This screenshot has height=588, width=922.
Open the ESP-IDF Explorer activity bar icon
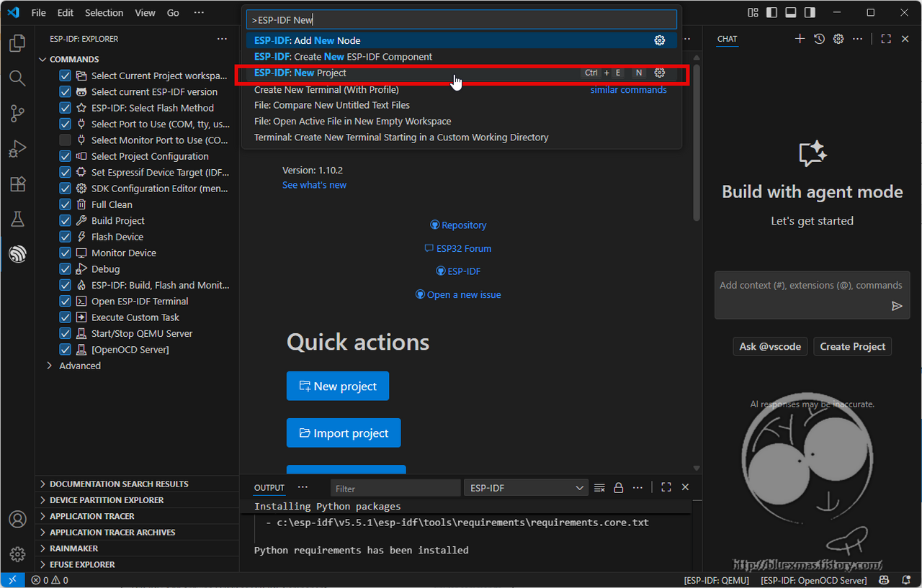(x=17, y=254)
